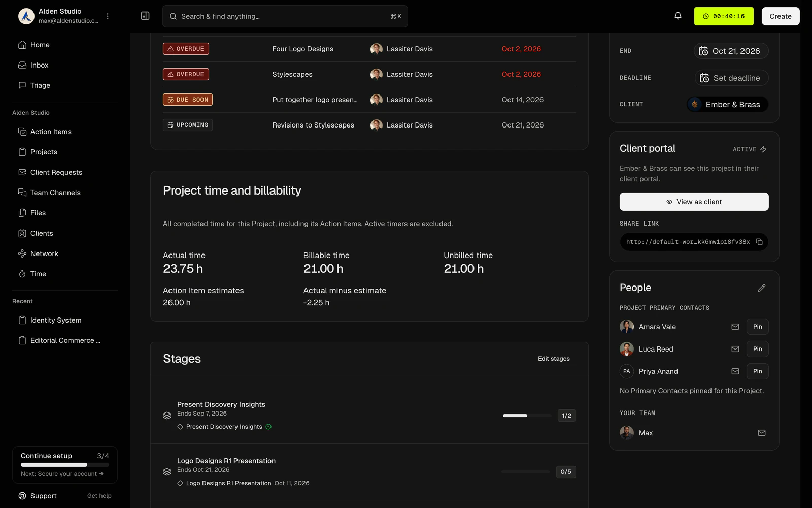812x508 pixels.
Task: Open Ember & Brass client selector
Action: 727,104
